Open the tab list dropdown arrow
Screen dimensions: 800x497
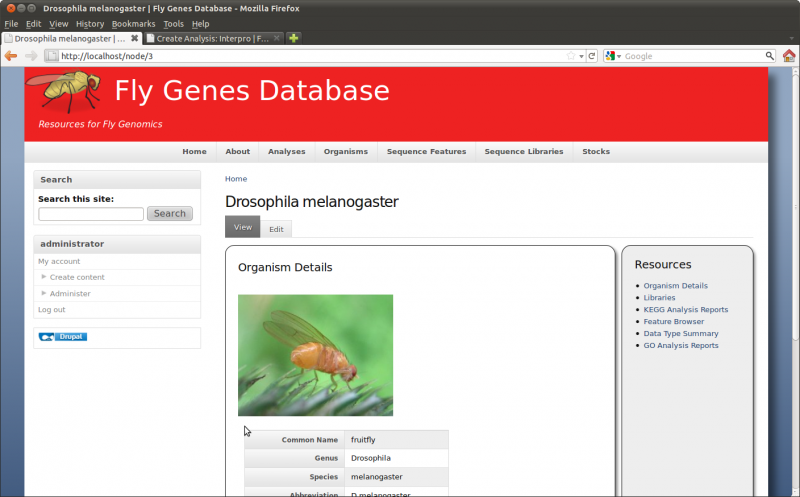(791, 38)
